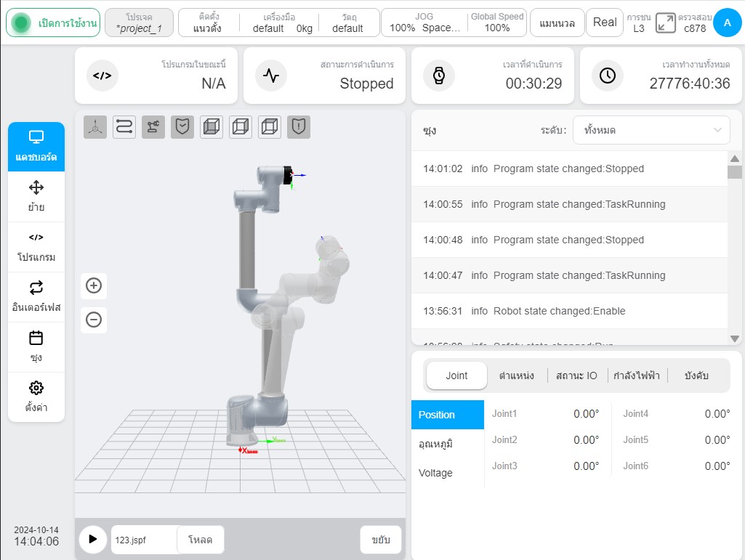Viewport: 745px width, 560px height.
Task: Toggle the trajectory path display icon
Action: pos(124,127)
